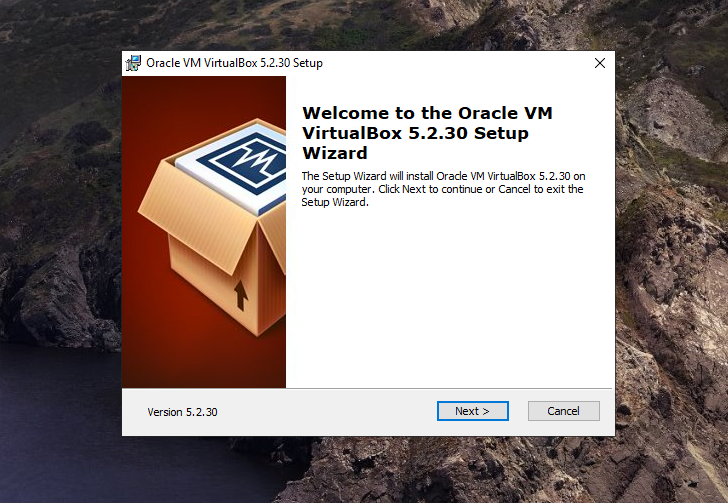Click the 'Version 5.2.30' label
The width and height of the screenshot is (728, 503).
coord(182,412)
